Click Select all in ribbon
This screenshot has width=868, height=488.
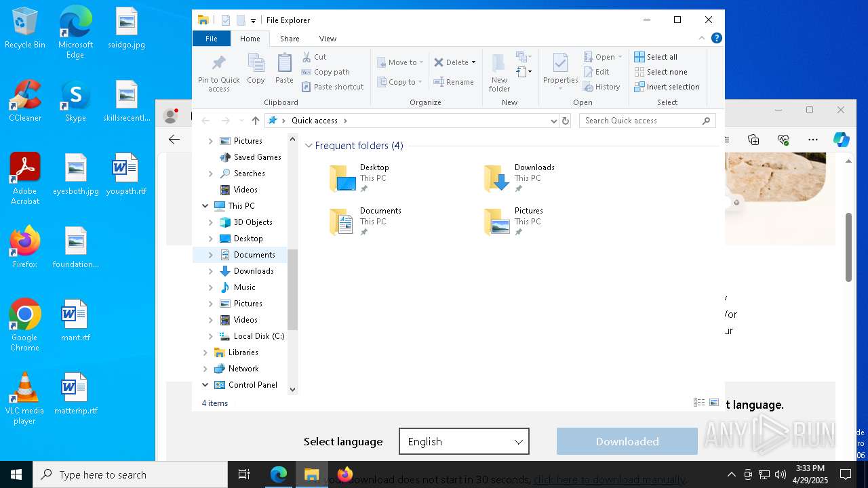pos(656,57)
